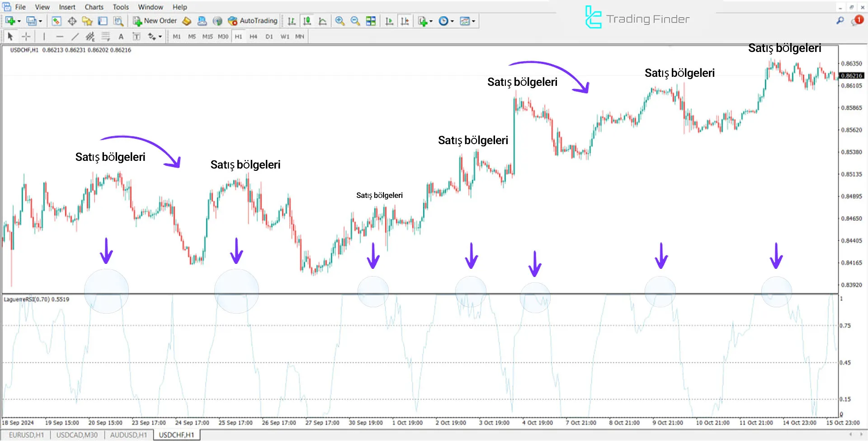868x441 pixels.
Task: Launch the Strategy Tester
Action: coord(118,21)
